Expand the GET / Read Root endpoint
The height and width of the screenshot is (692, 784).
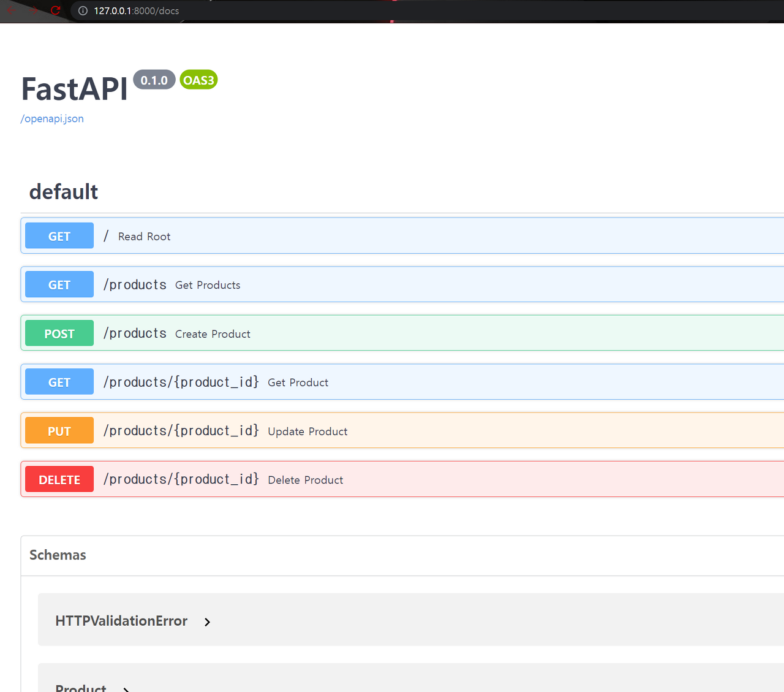coord(402,235)
